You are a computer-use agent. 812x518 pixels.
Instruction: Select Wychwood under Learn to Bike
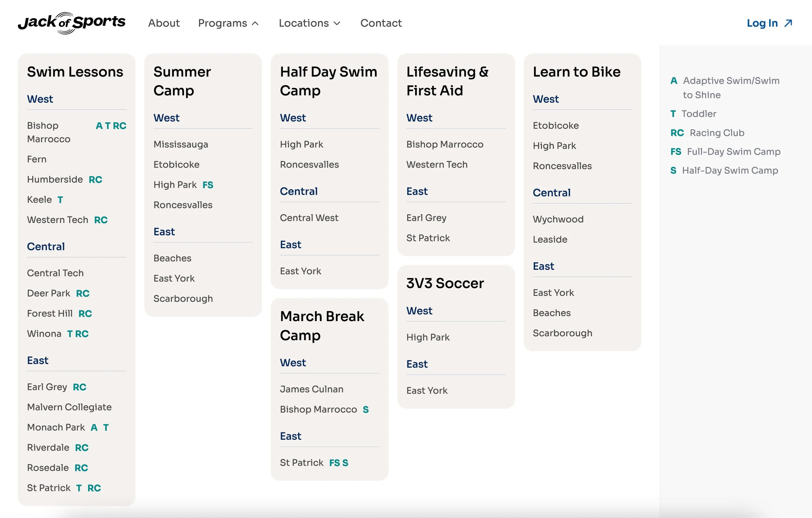558,219
